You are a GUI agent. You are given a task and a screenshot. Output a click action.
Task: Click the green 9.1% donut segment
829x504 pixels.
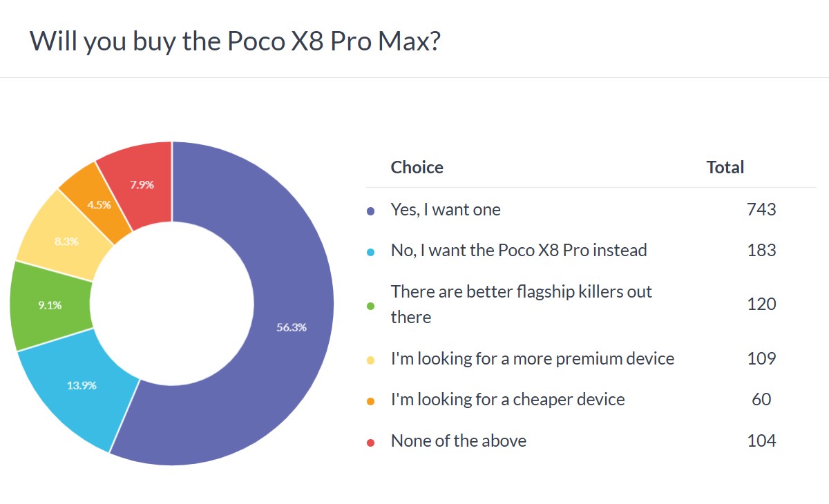point(48,305)
